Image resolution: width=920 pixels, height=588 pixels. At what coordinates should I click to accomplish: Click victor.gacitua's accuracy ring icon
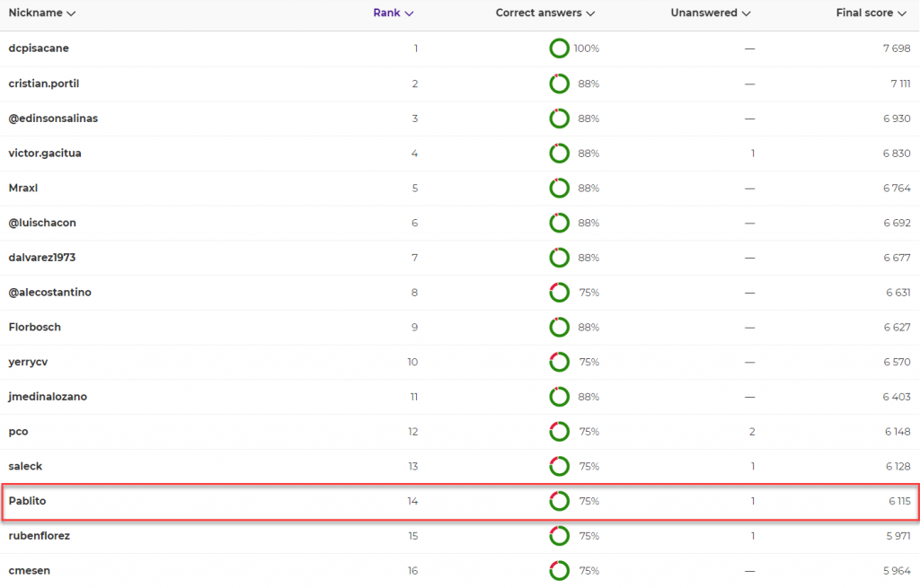click(559, 153)
